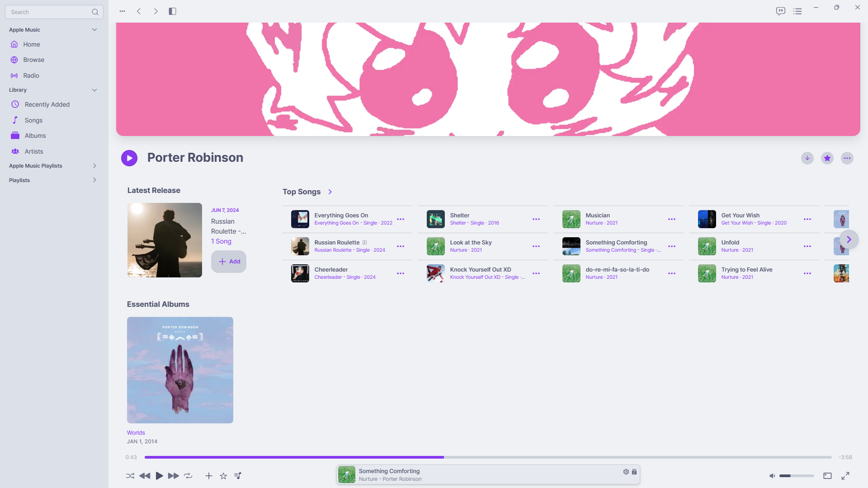The height and width of the screenshot is (488, 868).
Task: Add Russian Roulette with the Add button
Action: point(229,262)
